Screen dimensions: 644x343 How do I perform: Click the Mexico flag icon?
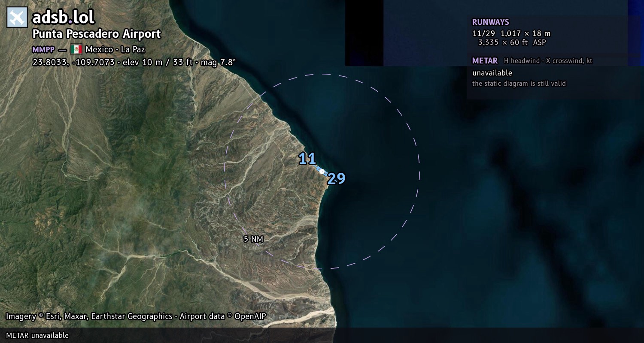[x=76, y=49]
